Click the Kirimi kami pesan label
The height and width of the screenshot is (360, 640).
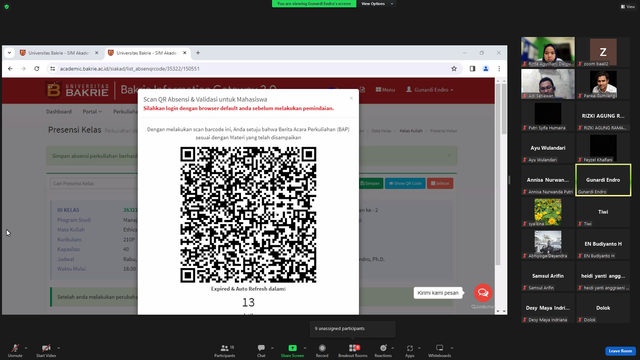[438, 293]
